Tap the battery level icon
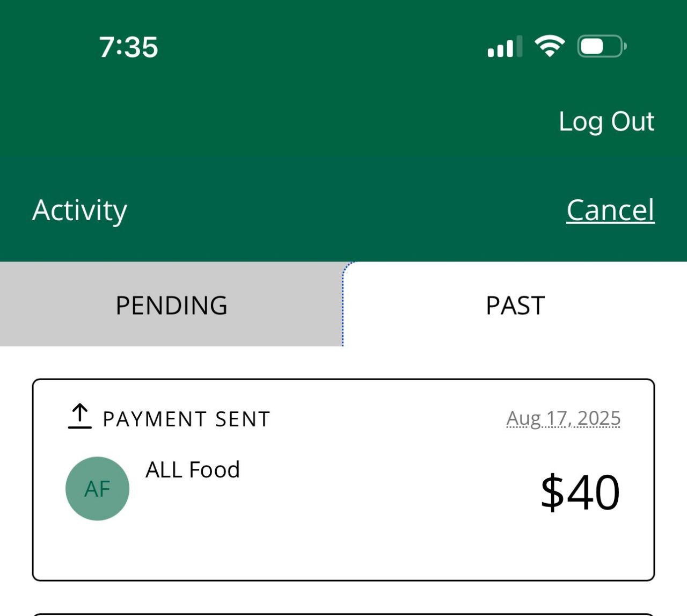 tap(601, 47)
